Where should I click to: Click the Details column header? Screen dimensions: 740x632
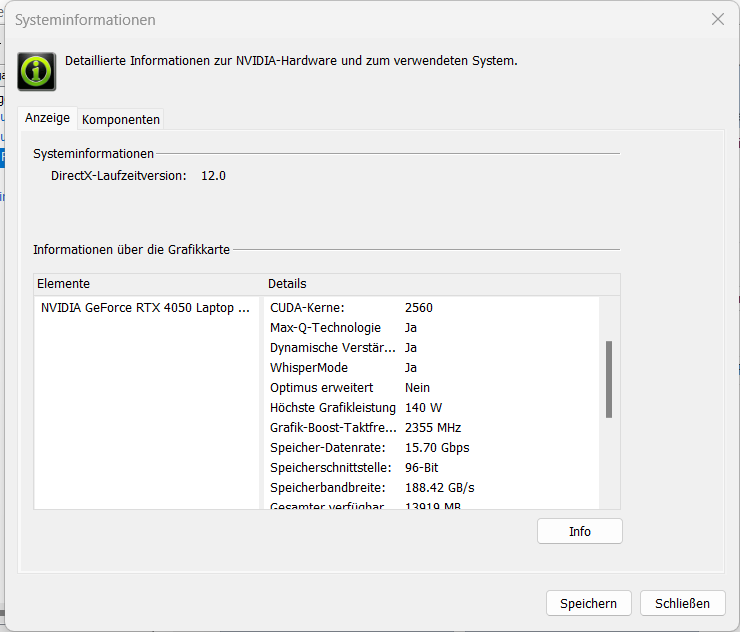440,284
